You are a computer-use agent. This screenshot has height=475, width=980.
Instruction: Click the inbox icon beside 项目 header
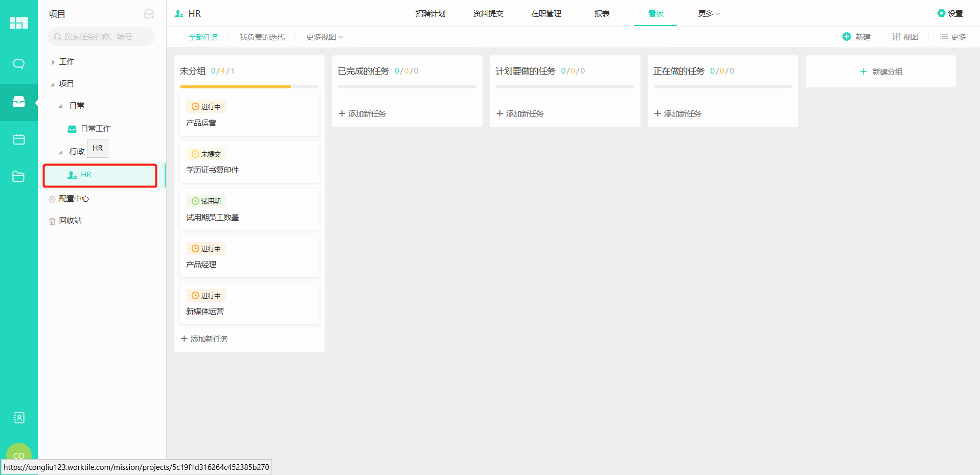(x=149, y=14)
